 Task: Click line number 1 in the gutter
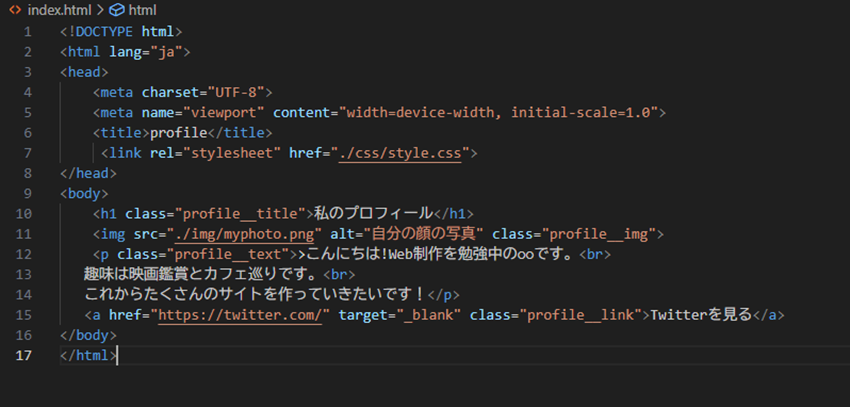pyautogui.click(x=27, y=31)
